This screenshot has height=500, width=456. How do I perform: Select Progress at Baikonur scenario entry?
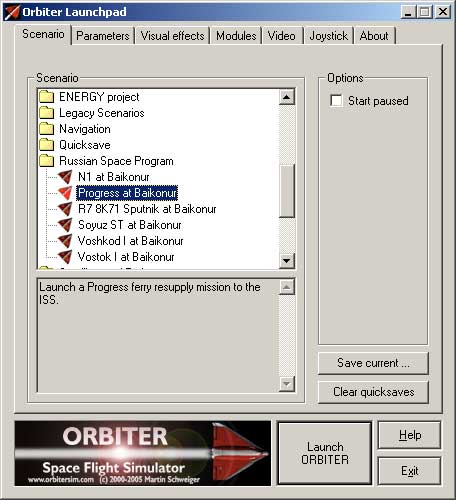coord(127,193)
